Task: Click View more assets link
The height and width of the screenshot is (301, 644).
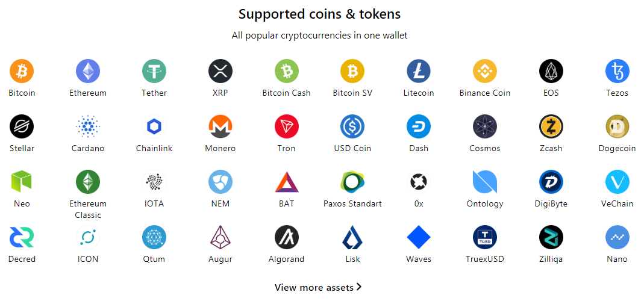Action: tap(314, 288)
